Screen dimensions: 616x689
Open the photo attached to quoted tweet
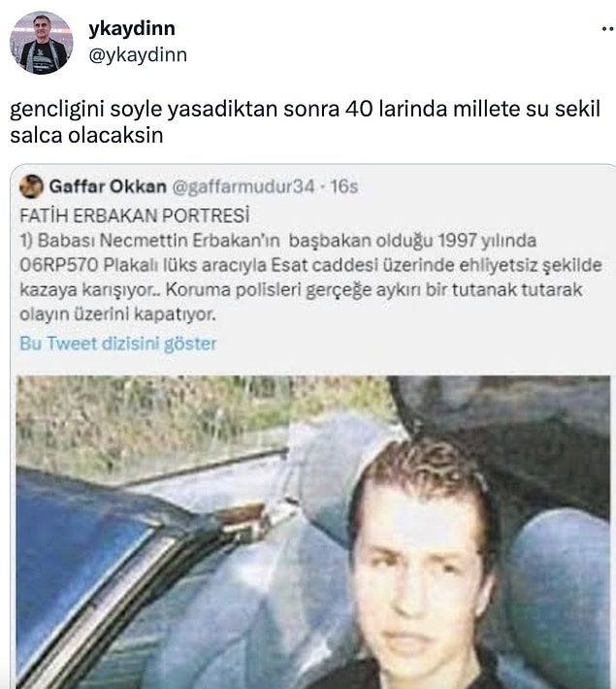point(313,532)
